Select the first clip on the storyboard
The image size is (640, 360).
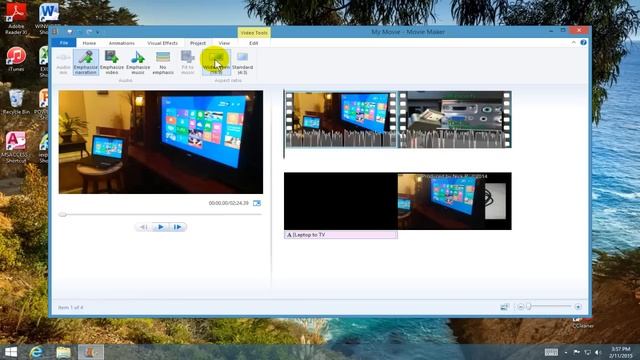click(x=341, y=119)
